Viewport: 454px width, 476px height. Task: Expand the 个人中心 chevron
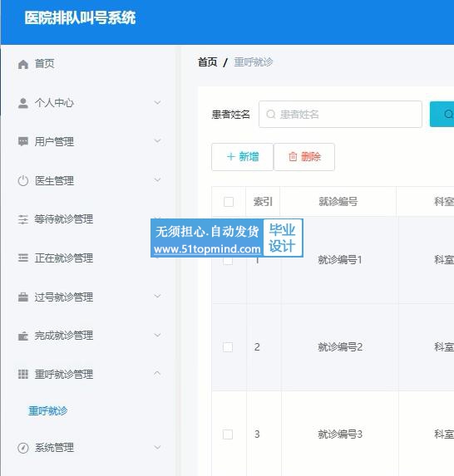pyautogui.click(x=157, y=103)
